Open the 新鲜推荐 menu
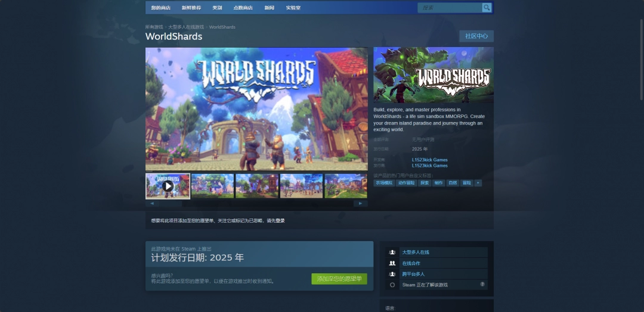The width and height of the screenshot is (644, 312). [x=191, y=8]
